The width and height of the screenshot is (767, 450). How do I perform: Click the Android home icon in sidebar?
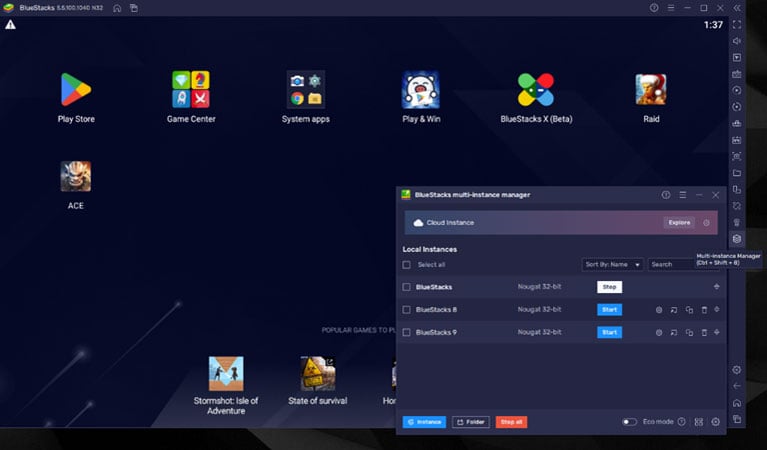click(737, 403)
